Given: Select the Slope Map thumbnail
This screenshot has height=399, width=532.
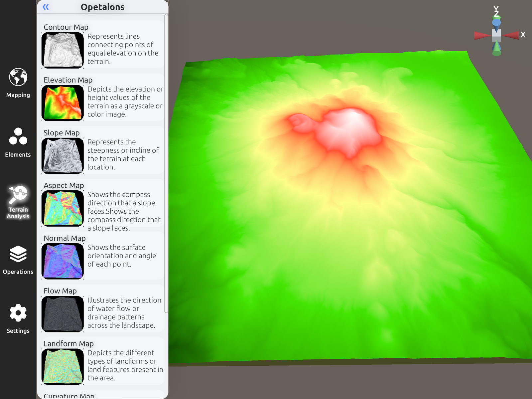Looking at the screenshot, I should pos(63,156).
